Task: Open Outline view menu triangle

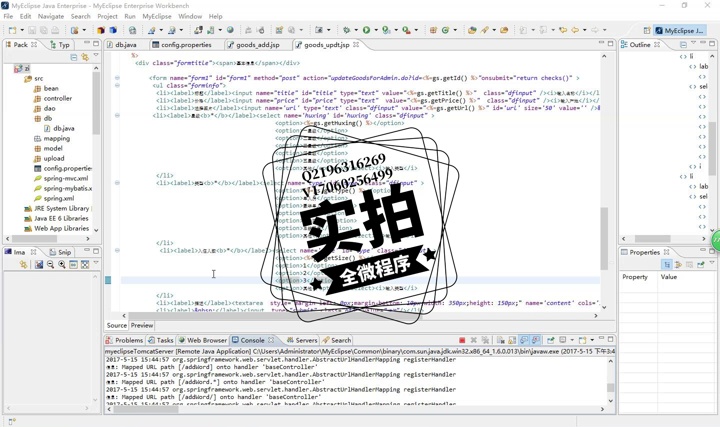Action: (x=693, y=43)
